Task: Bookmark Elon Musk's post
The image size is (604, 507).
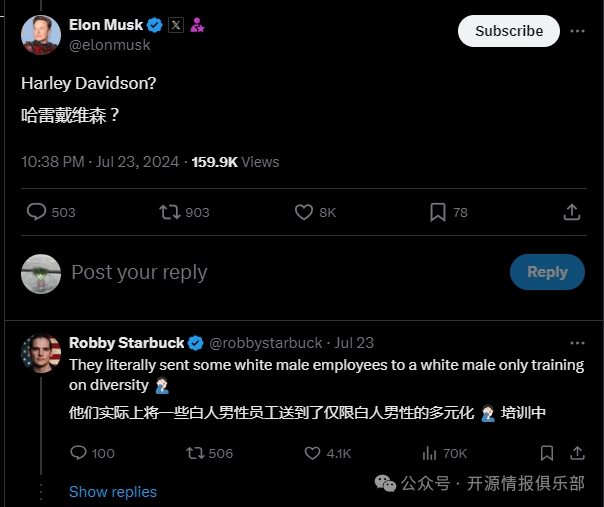Action: click(x=438, y=212)
